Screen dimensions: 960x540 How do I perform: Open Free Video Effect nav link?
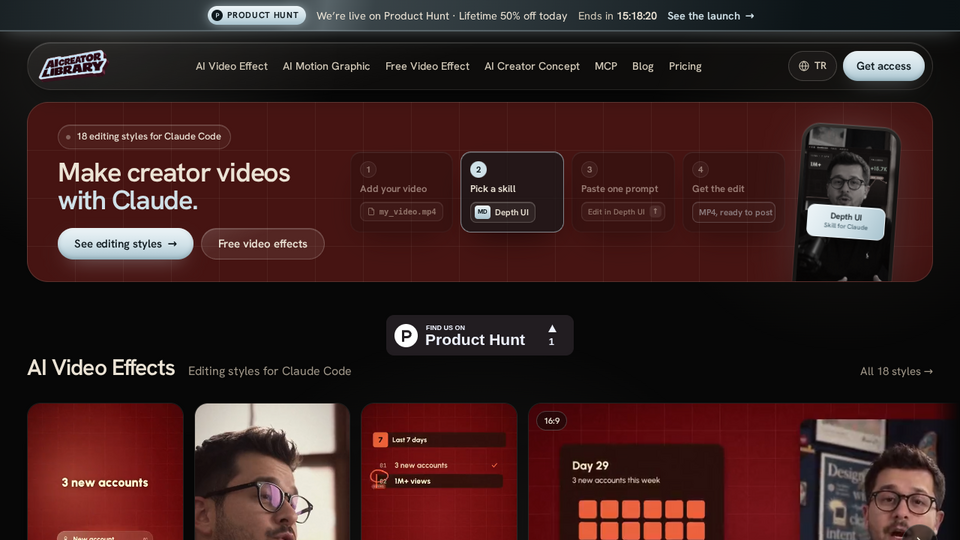427,66
